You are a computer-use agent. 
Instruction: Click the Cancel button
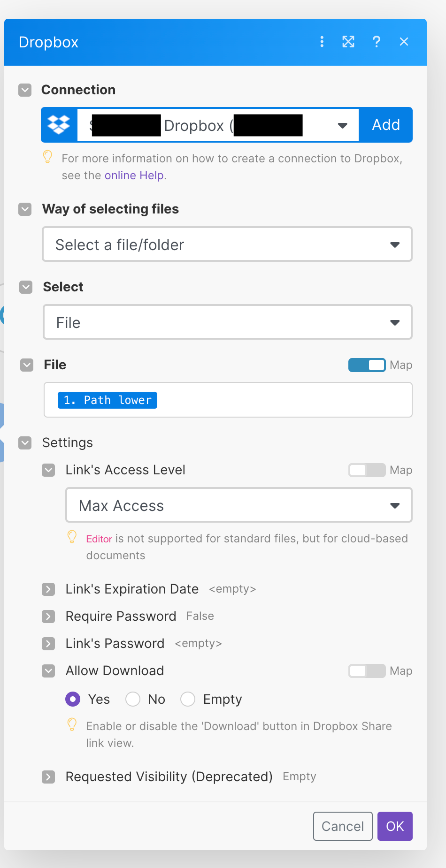(343, 826)
